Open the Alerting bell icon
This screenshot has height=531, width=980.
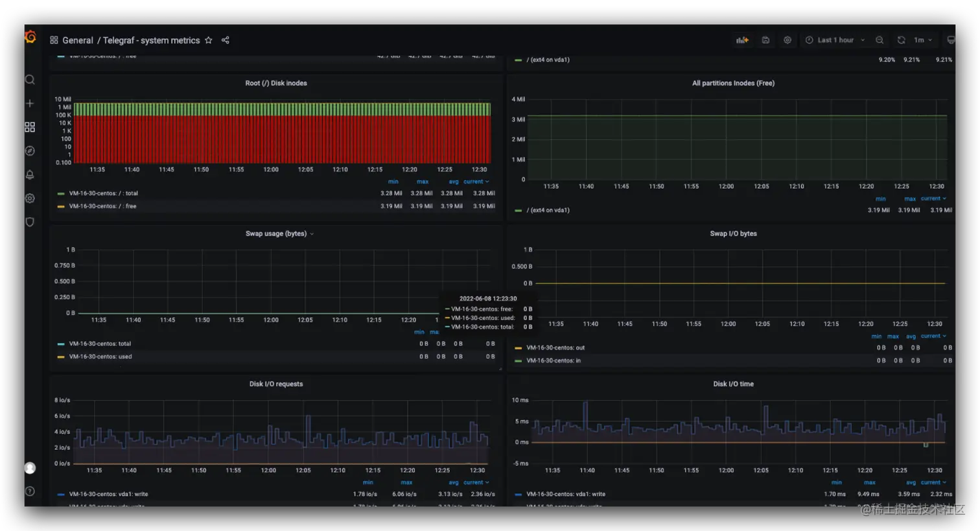pyautogui.click(x=30, y=174)
